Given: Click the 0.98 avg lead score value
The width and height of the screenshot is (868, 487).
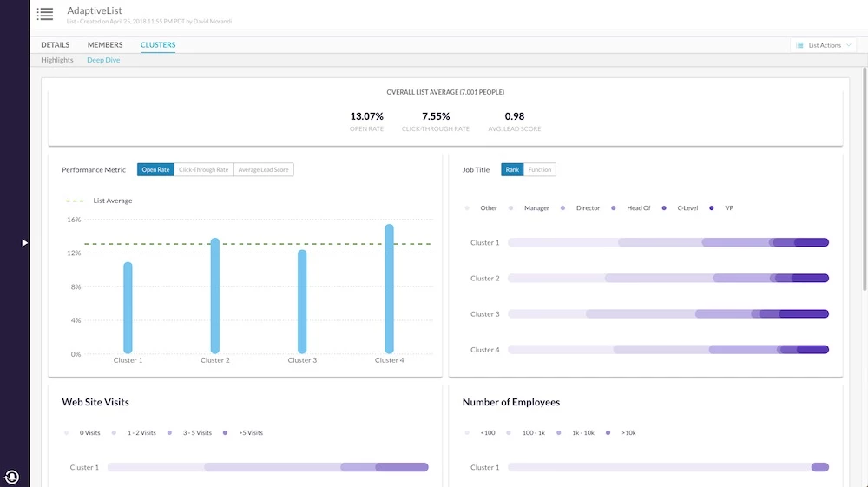Looking at the screenshot, I should tap(514, 116).
